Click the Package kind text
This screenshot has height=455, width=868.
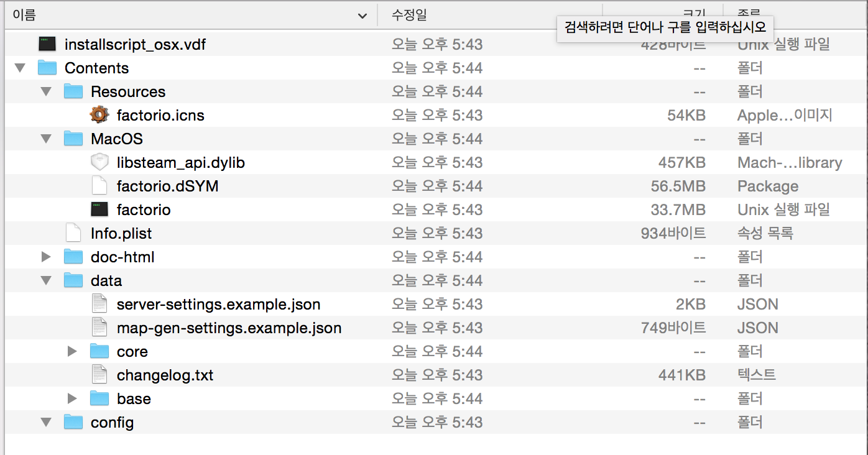click(x=768, y=186)
